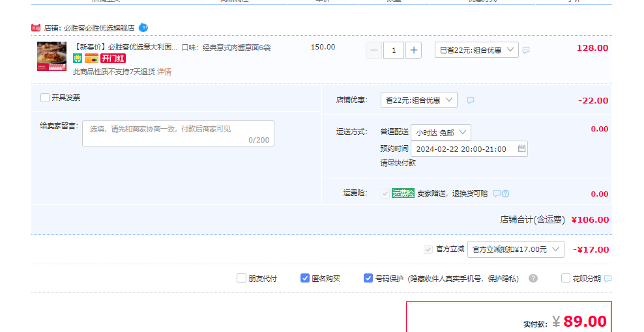Click the question mark icon in 运费险 row

(506, 193)
